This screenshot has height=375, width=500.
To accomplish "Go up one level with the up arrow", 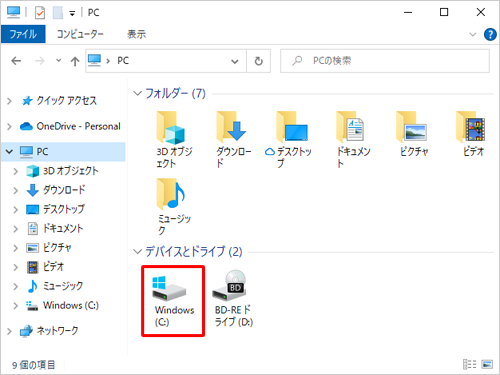I will [x=75, y=61].
